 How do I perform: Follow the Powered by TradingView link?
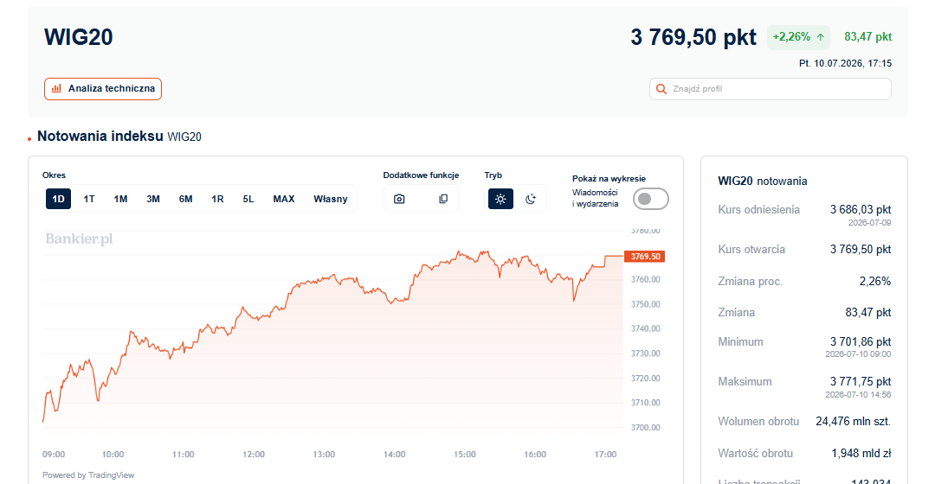click(x=88, y=476)
